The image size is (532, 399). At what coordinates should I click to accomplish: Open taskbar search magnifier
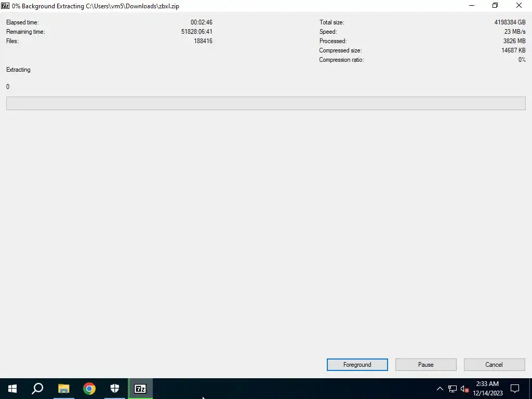[37, 389]
